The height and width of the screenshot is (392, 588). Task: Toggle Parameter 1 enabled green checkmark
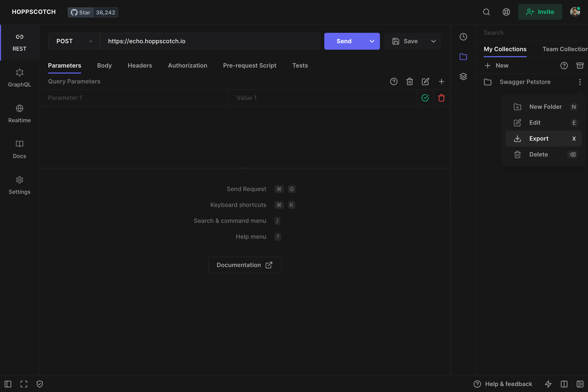pyautogui.click(x=425, y=98)
